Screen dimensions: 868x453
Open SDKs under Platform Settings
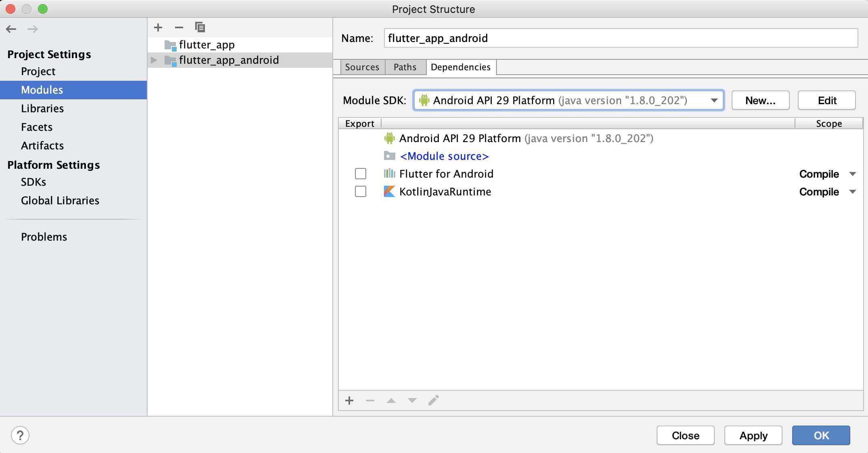click(x=33, y=182)
